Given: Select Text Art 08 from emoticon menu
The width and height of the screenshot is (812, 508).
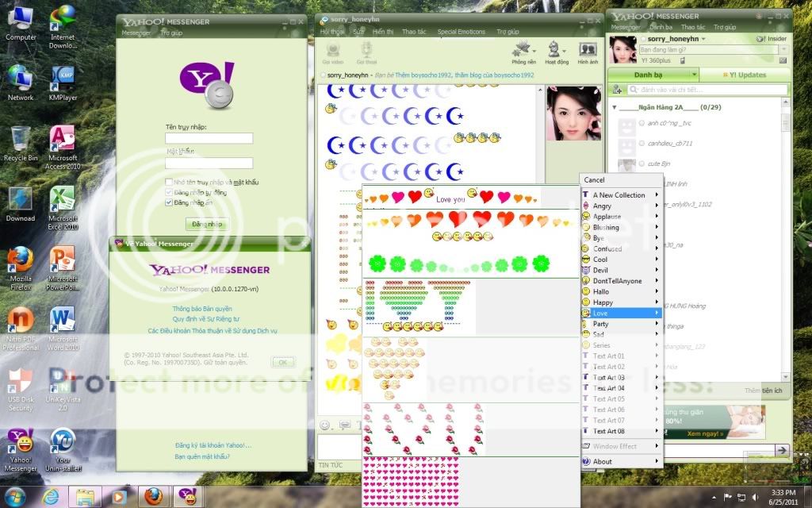Looking at the screenshot, I should [x=621, y=431].
